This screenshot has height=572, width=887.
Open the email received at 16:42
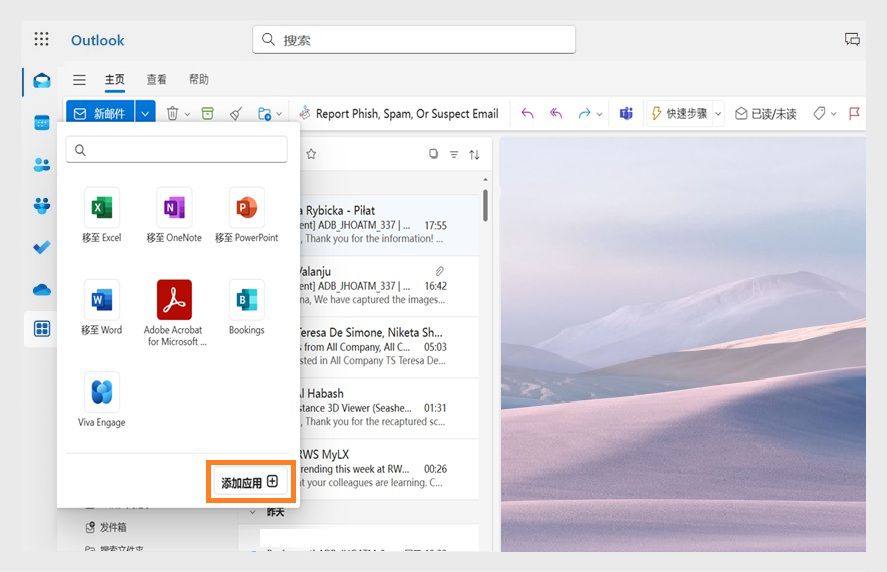pyautogui.click(x=389, y=286)
